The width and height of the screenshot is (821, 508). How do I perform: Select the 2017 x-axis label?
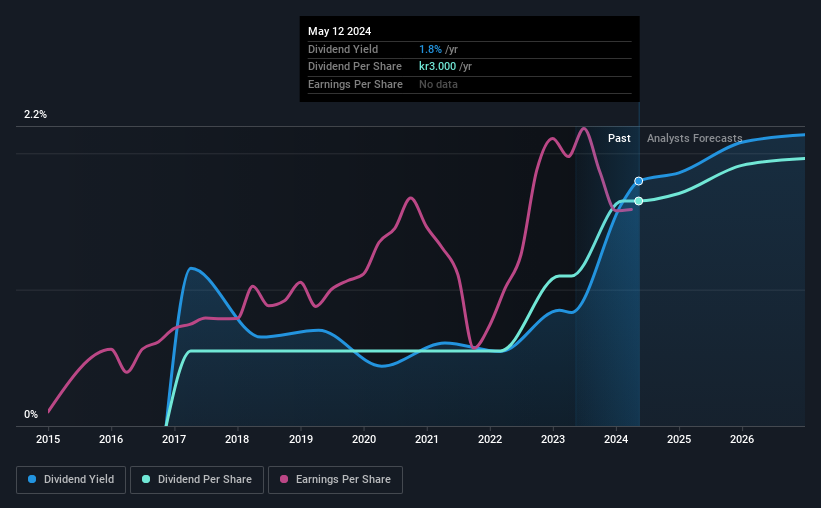174,439
